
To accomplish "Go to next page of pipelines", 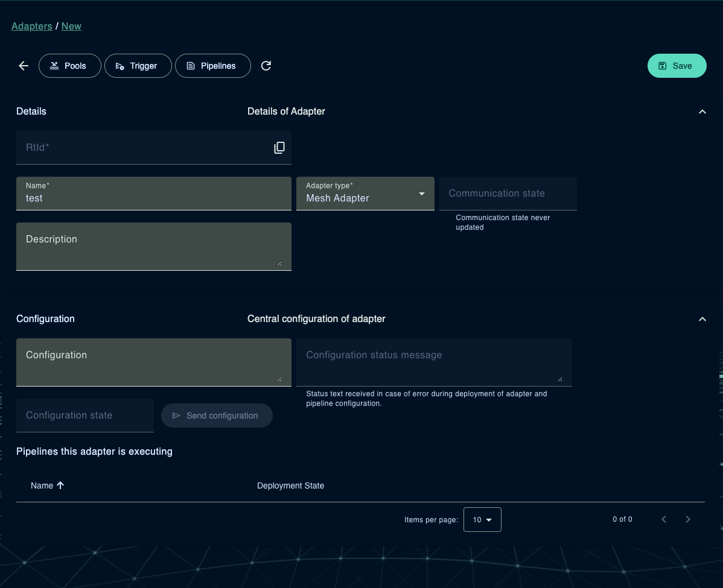I will (688, 519).
